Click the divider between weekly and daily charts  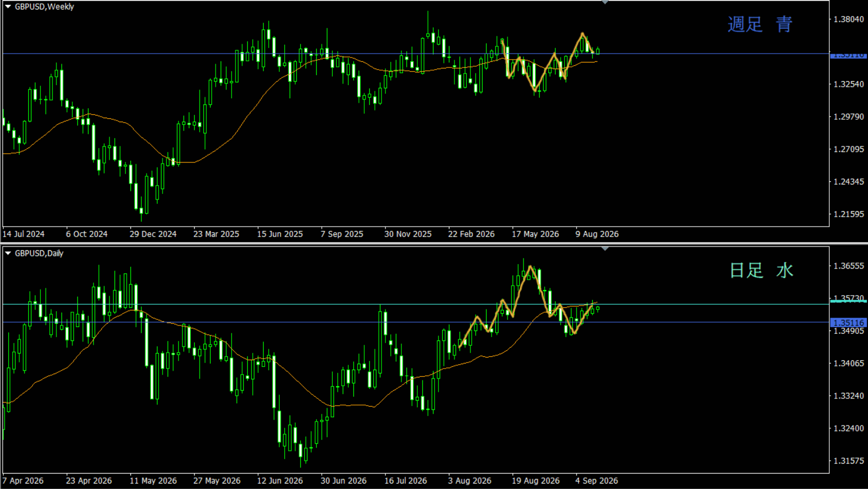click(434, 244)
